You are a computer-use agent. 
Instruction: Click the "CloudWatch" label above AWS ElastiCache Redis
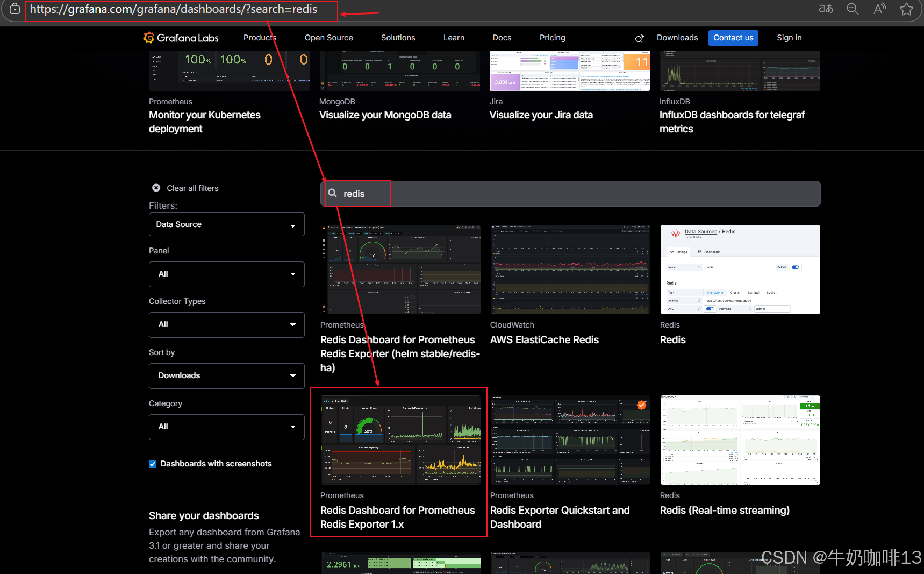tap(512, 325)
